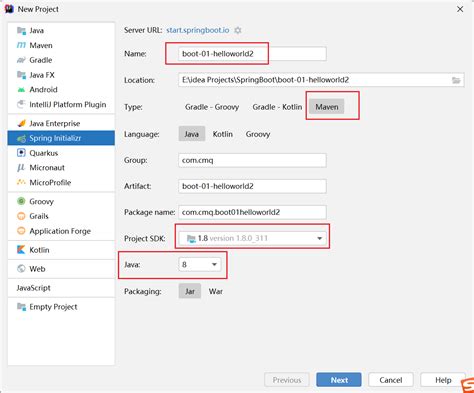The image size is (474, 393).
Task: Click the Package name input field
Action: [x=252, y=212]
